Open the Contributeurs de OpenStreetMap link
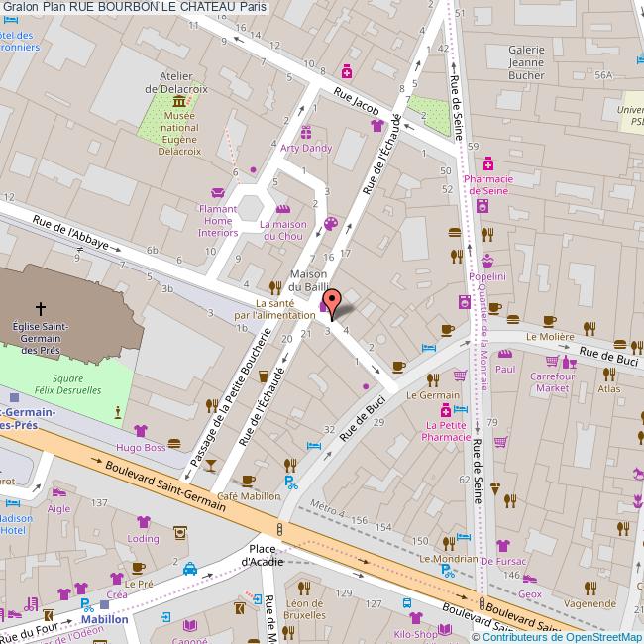The width and height of the screenshot is (644, 644). point(557,636)
